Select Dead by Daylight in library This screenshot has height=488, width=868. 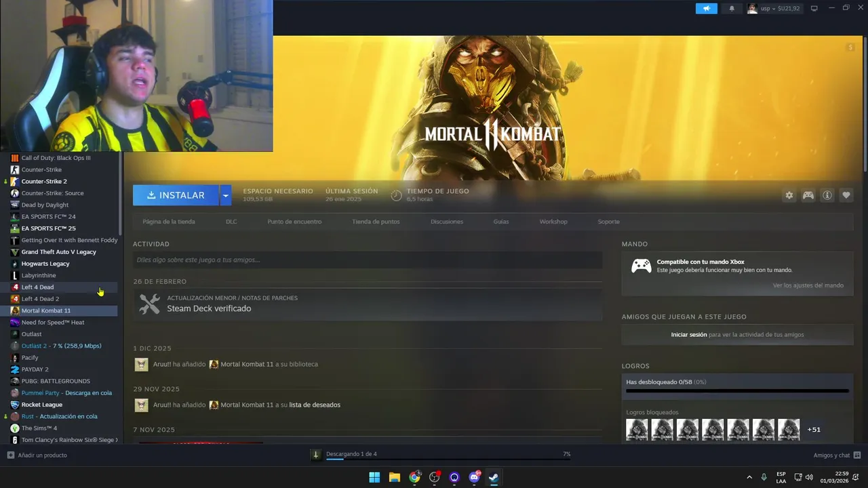click(45, 205)
